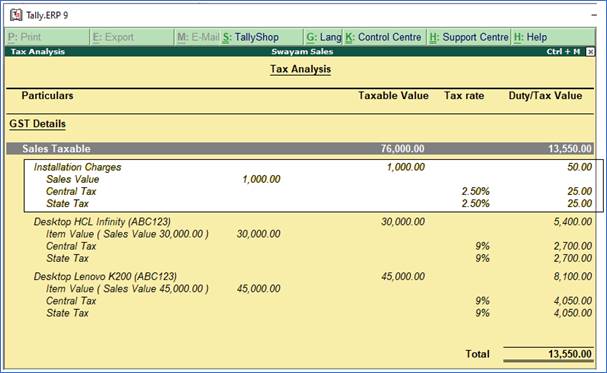Viewport: 607px width, 373px height.
Task: Minimize the Tally.ERP 9 window
Action: pos(594,15)
